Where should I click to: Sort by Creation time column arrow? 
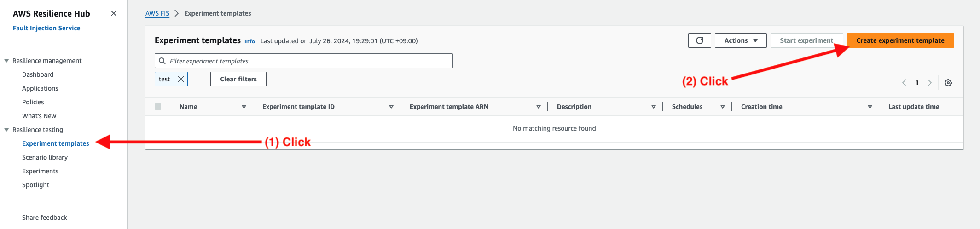pyautogui.click(x=870, y=107)
